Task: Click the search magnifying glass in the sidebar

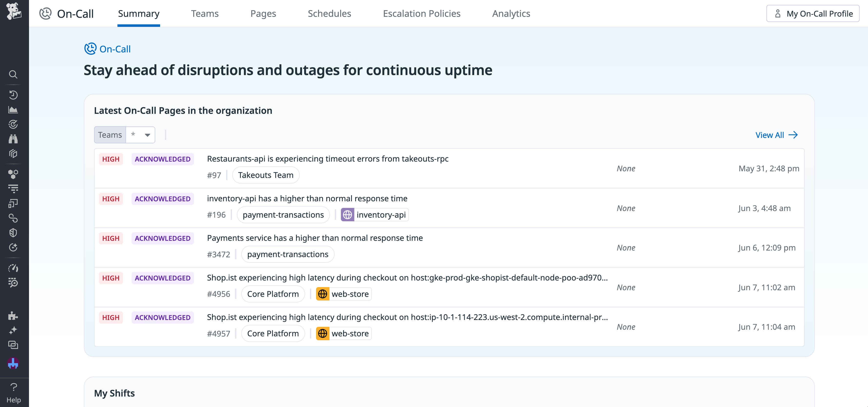Action: [x=13, y=74]
